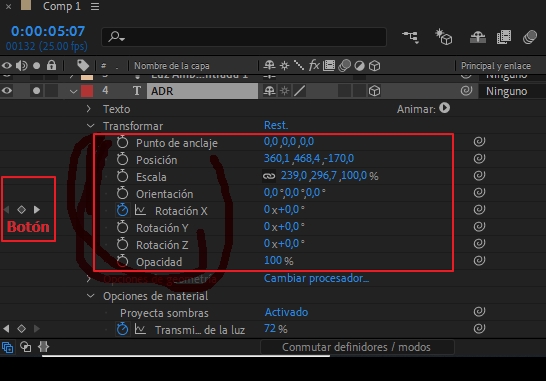Expand the Texto property group

[x=89, y=109]
